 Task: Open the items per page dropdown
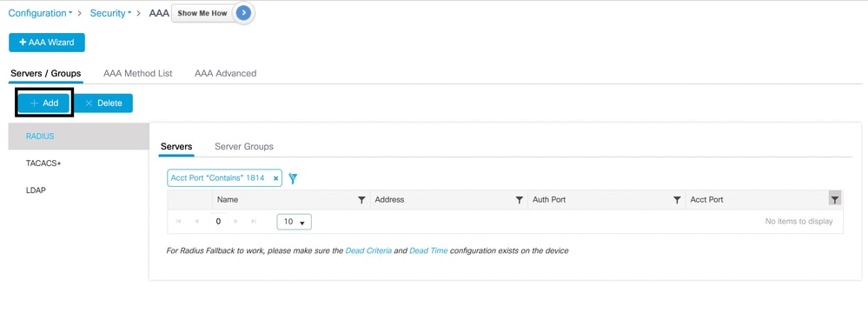pos(294,222)
